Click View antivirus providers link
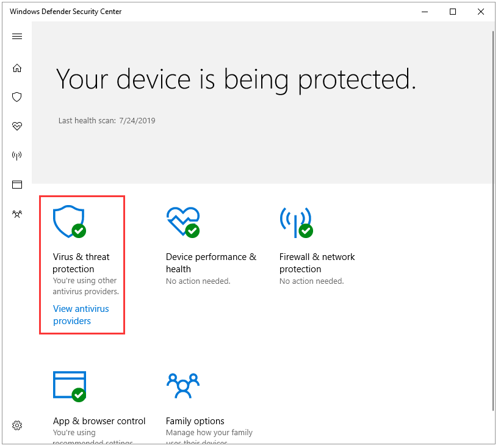This screenshot has height=448, width=498. (x=81, y=315)
